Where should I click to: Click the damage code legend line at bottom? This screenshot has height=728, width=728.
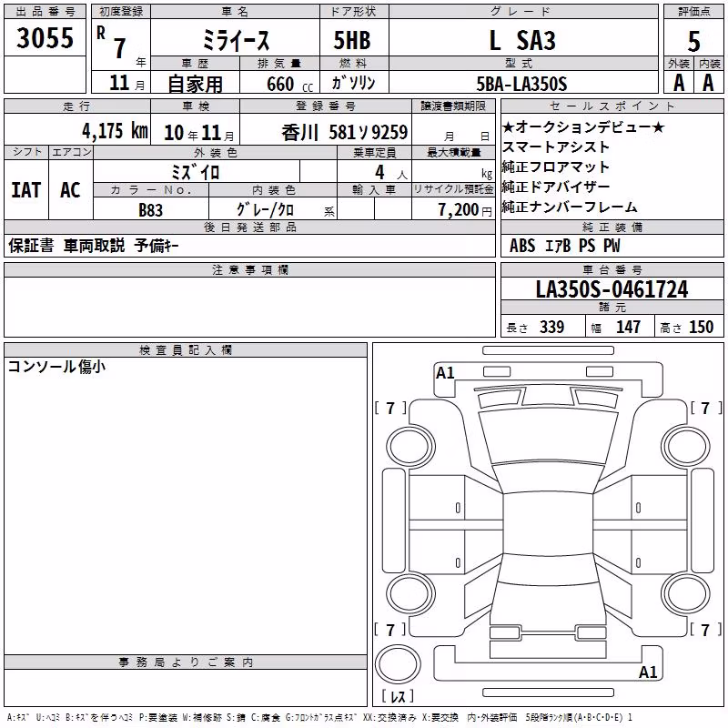[x=319, y=718]
